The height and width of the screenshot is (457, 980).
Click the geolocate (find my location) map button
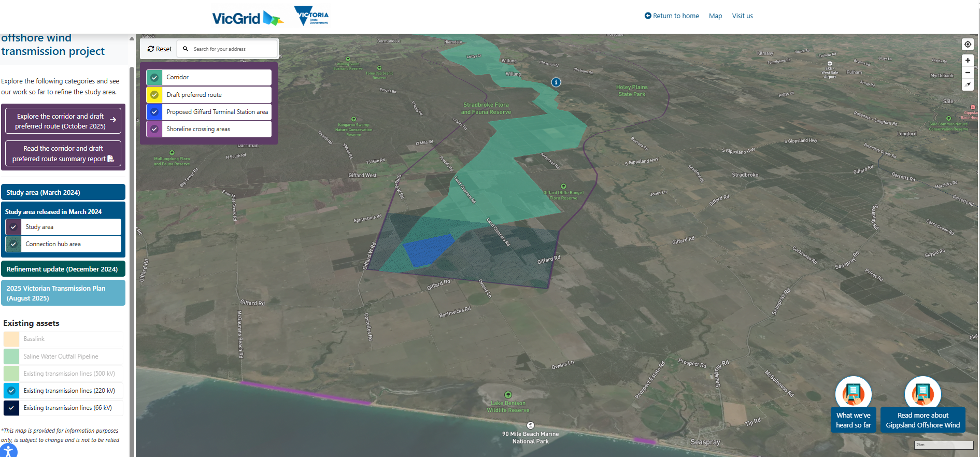[967, 45]
